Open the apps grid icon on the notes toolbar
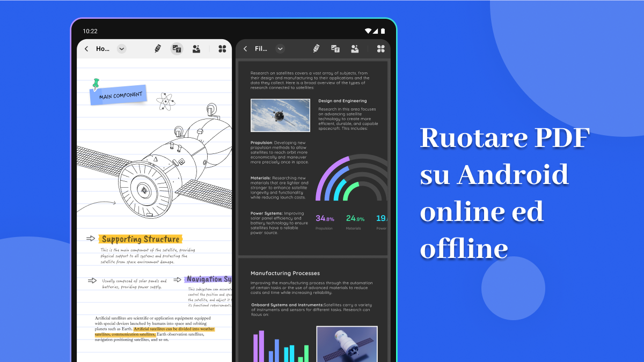The height and width of the screenshot is (362, 644). click(222, 48)
